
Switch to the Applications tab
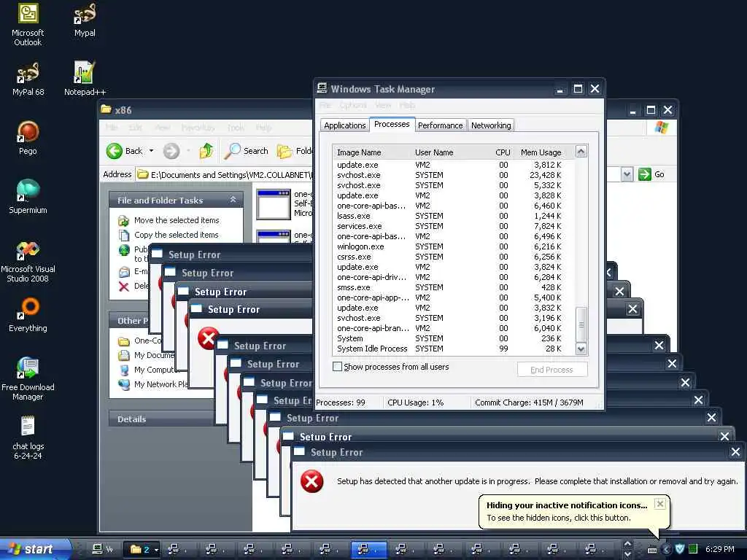coord(345,125)
